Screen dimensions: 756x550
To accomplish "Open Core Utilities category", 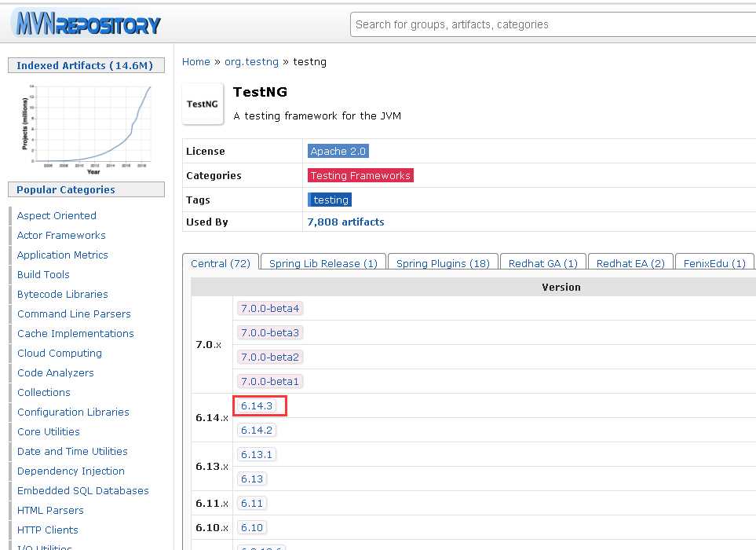I will 49,432.
